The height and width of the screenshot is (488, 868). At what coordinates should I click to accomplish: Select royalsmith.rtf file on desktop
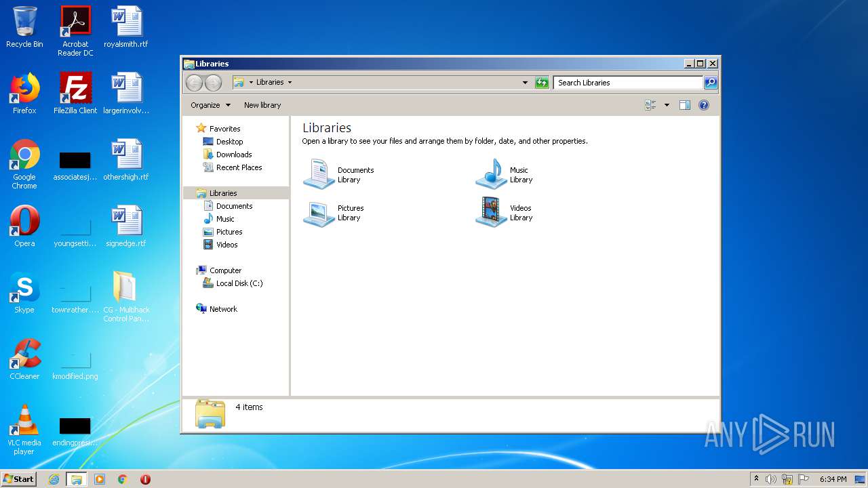coord(126,27)
